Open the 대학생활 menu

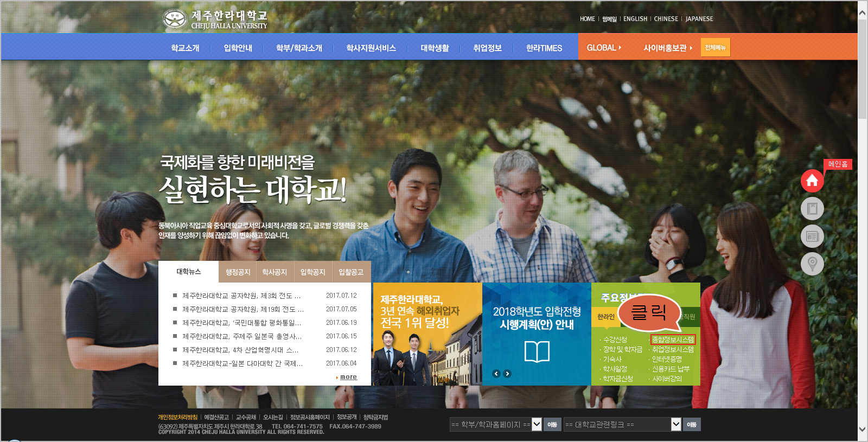[435, 48]
